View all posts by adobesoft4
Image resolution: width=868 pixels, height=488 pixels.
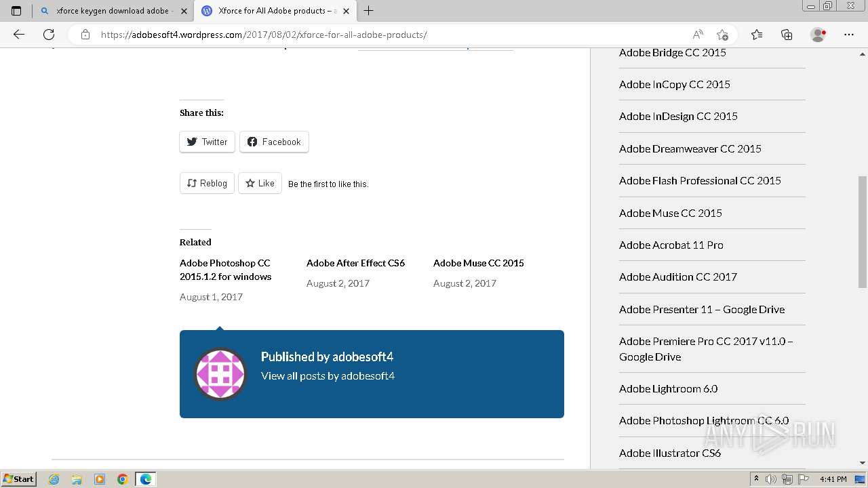[328, 375]
